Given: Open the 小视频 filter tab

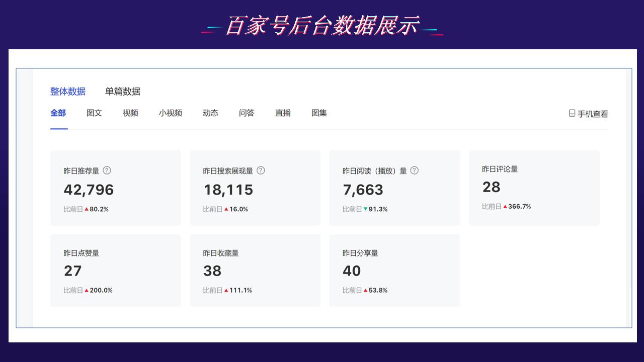Looking at the screenshot, I should pos(171,113).
